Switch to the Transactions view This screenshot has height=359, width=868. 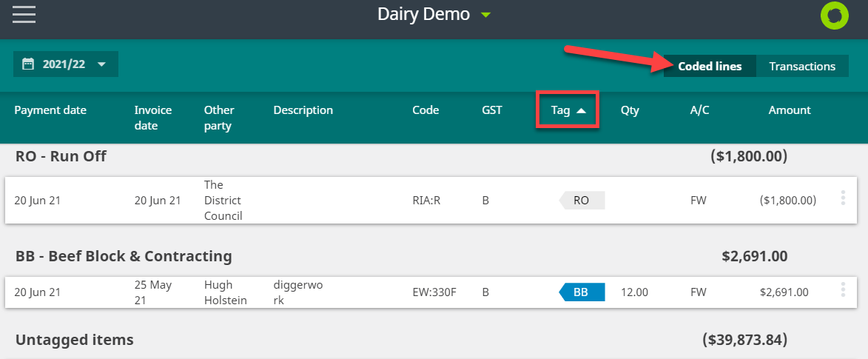(x=802, y=67)
